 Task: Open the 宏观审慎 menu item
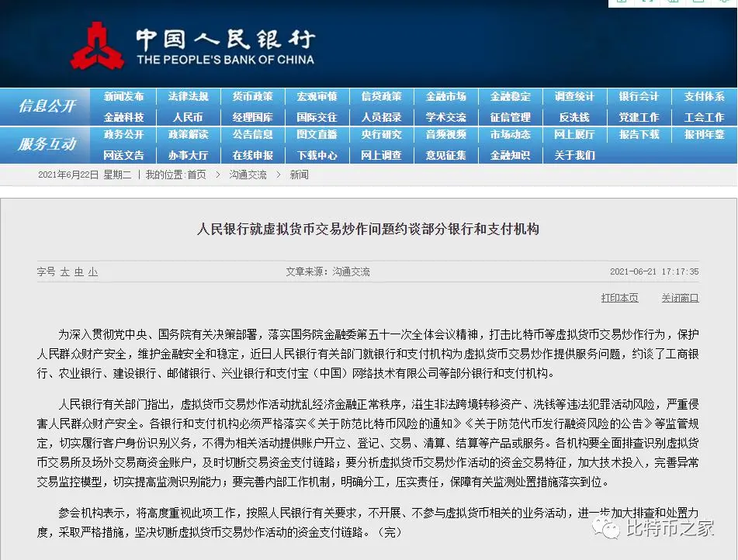click(x=317, y=96)
